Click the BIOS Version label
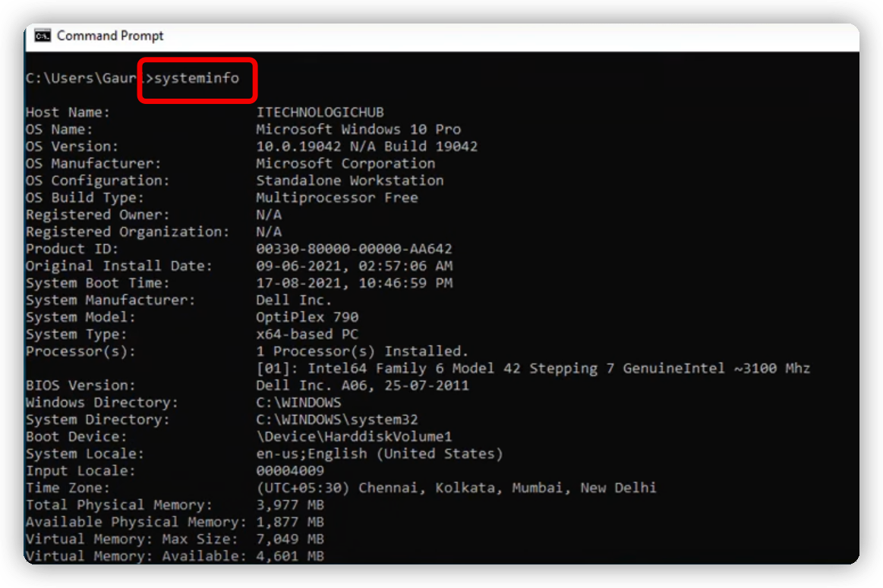 pos(80,385)
